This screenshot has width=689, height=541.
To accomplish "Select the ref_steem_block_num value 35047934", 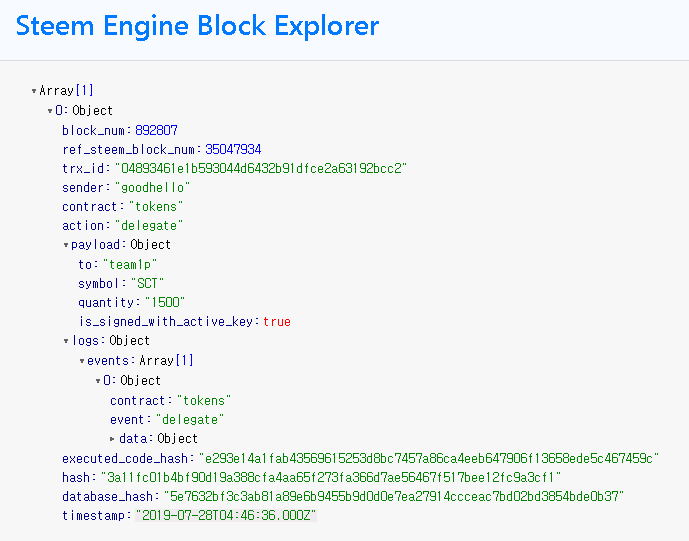I will [x=233, y=149].
